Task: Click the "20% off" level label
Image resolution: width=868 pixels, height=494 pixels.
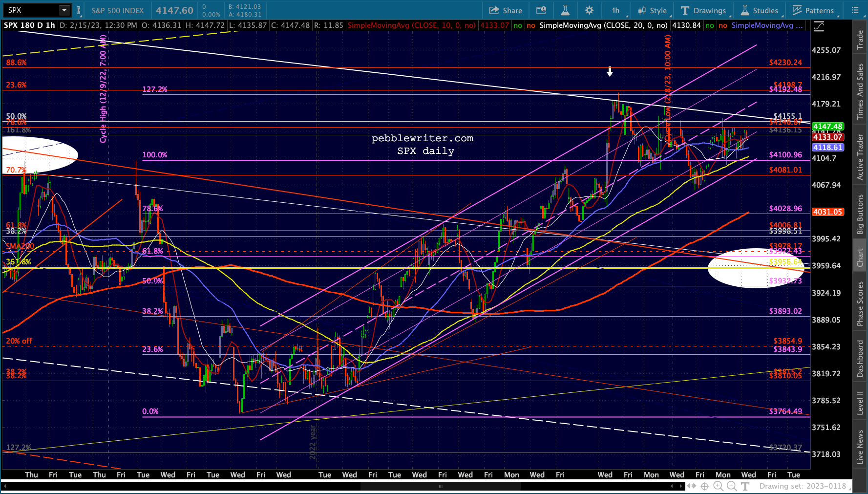Action: (x=19, y=341)
